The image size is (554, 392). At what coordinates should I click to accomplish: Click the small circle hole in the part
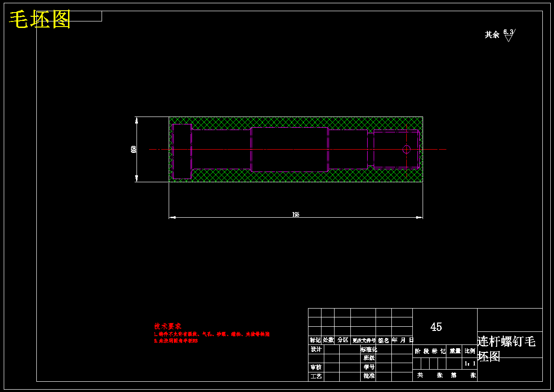[406, 149]
